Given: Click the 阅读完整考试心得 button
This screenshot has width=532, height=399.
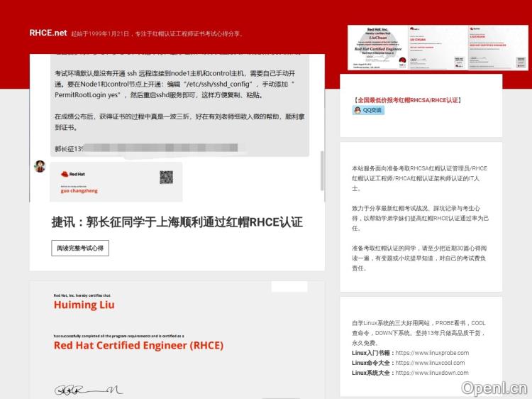Looking at the screenshot, I should click(80, 248).
